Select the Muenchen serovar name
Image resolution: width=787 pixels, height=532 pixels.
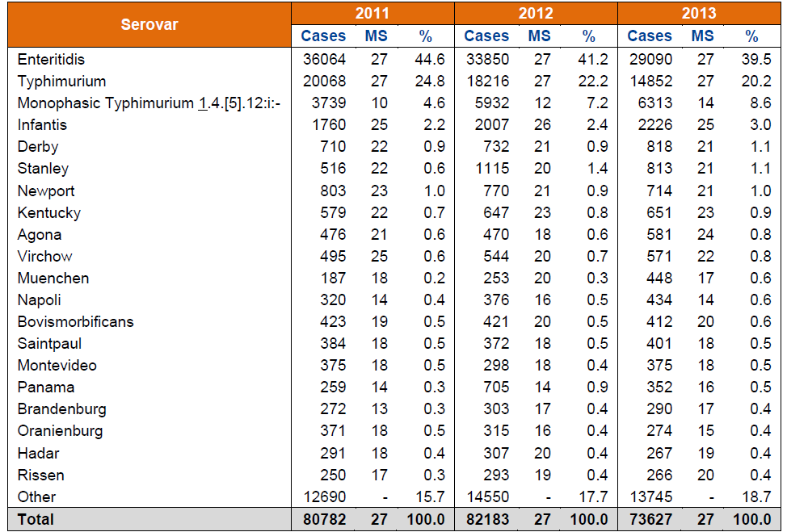53,279
